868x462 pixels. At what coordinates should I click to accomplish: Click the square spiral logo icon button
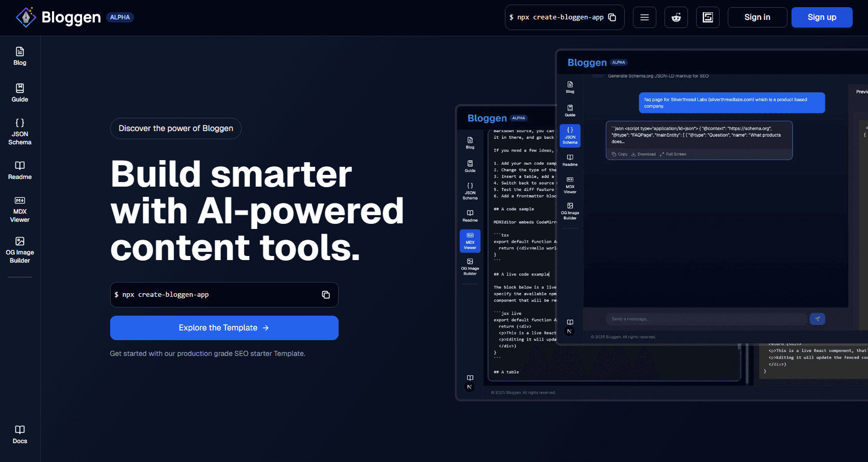pyautogui.click(x=708, y=17)
